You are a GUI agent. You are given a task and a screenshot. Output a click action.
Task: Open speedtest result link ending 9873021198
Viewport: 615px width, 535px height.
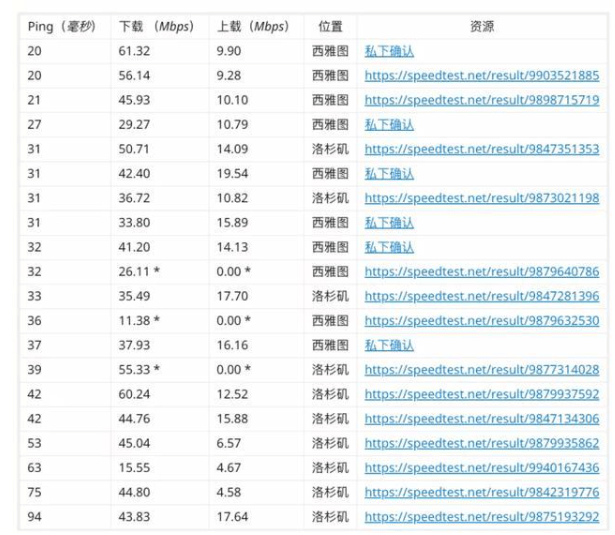coord(482,198)
